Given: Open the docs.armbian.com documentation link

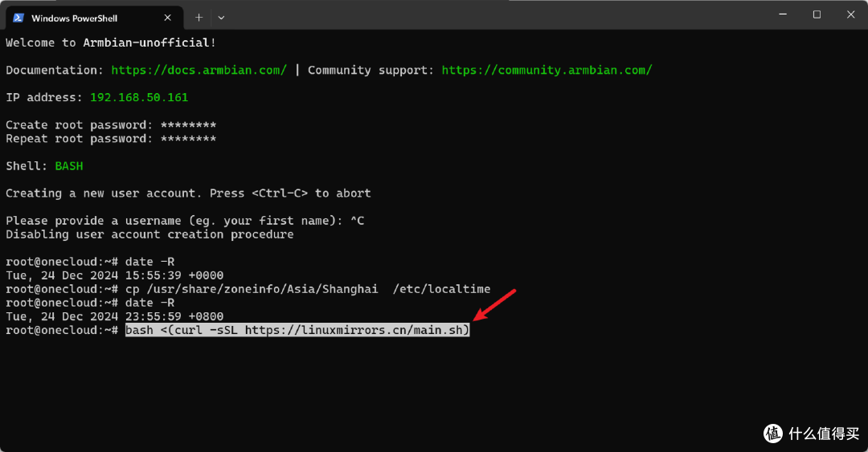Looking at the screenshot, I should [x=199, y=71].
